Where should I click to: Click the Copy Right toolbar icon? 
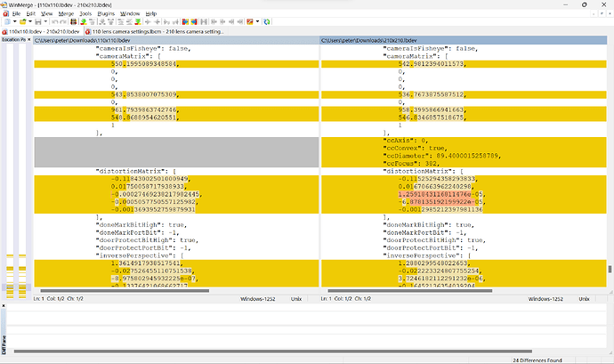tap(148, 21)
